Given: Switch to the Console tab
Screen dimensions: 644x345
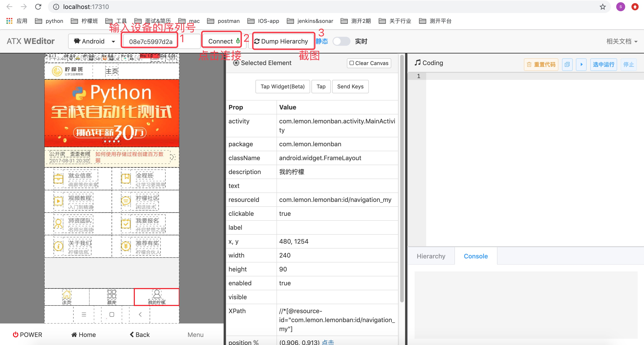Looking at the screenshot, I should pos(475,256).
